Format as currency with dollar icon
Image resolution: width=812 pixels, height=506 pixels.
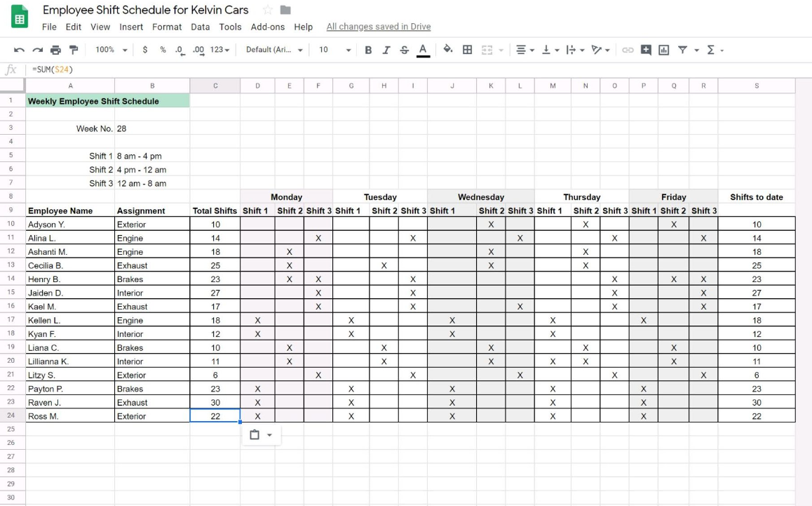pyautogui.click(x=145, y=50)
